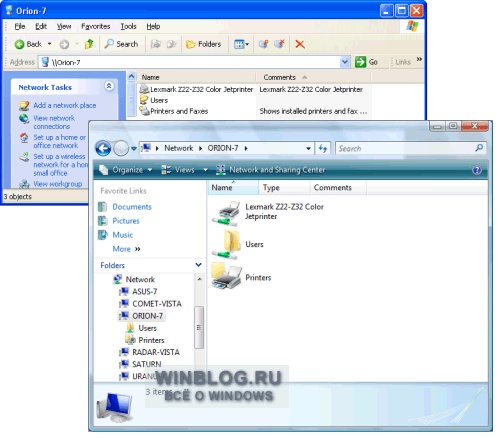Click the Up folder icon in Orion-7 toolbar
The height and width of the screenshot is (438, 500).
[x=89, y=44]
